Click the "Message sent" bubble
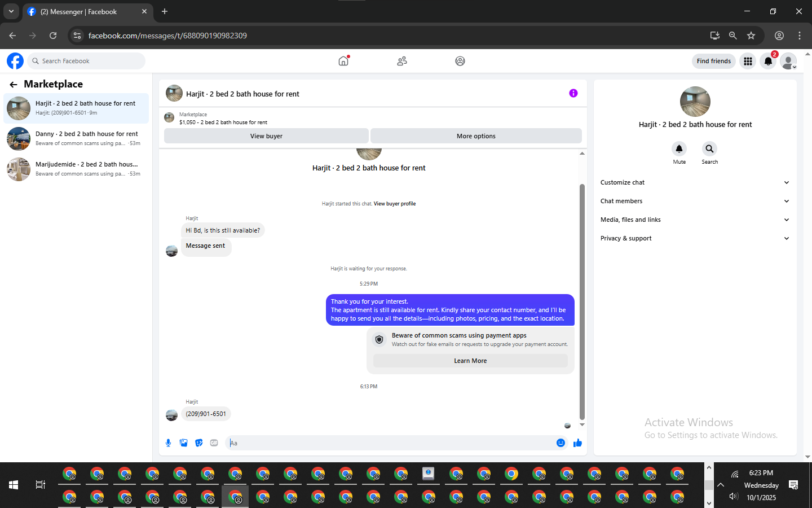Screen dimensions: 812x508 click(205, 246)
